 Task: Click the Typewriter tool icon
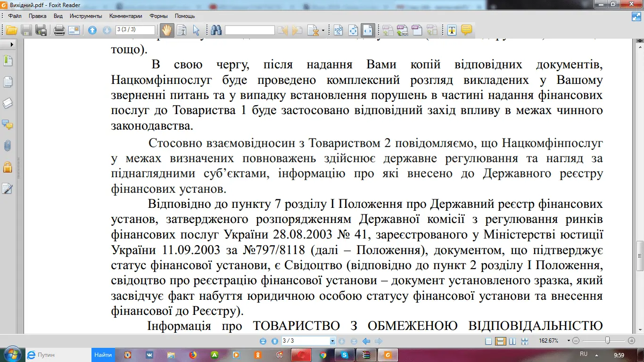(x=452, y=30)
